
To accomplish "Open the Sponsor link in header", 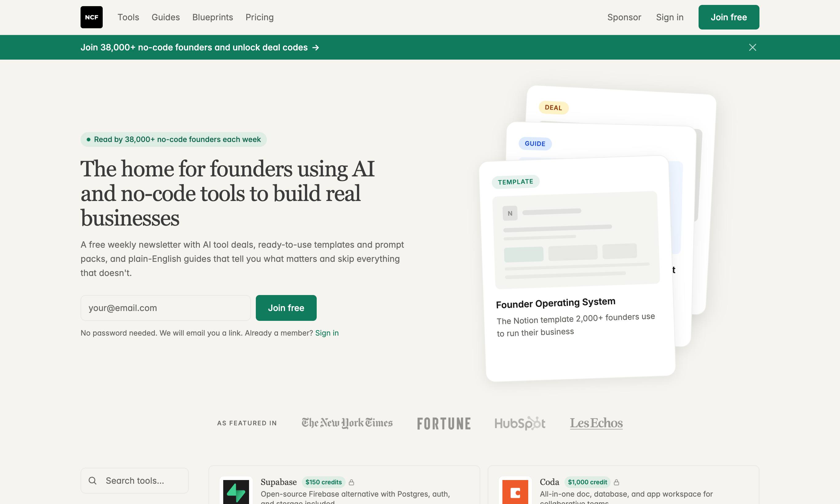I will coord(624,17).
